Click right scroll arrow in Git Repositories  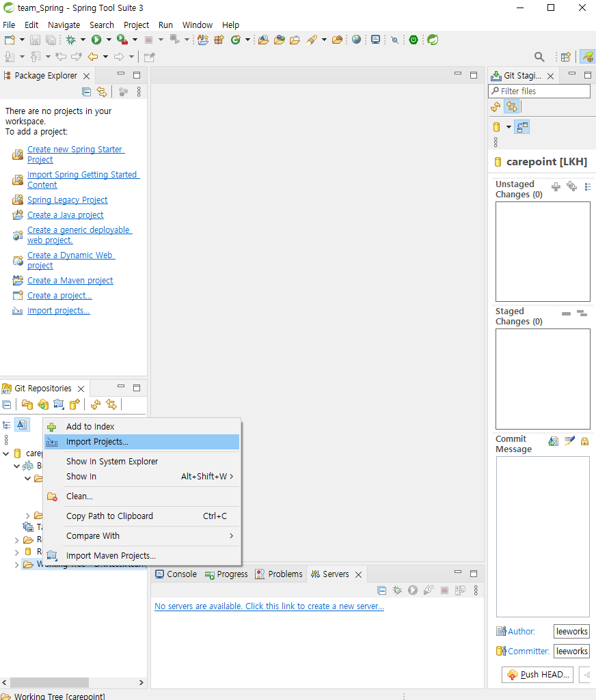click(141, 683)
